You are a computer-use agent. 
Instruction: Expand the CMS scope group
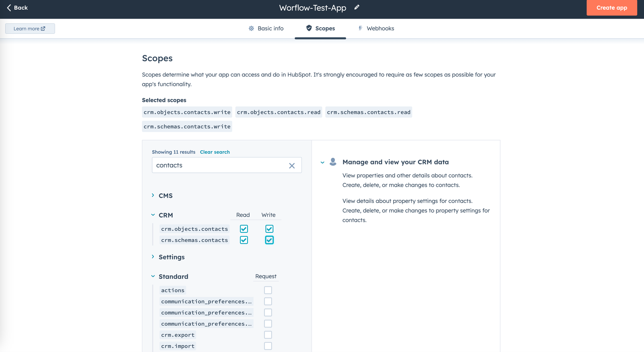pos(153,195)
